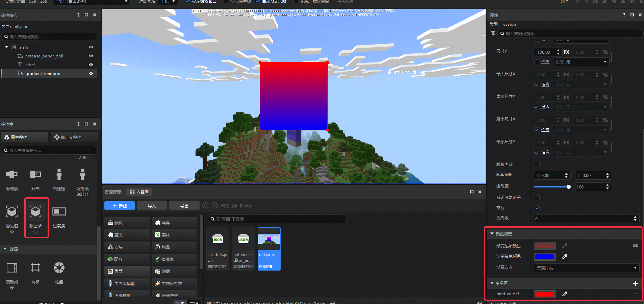The height and width of the screenshot is (304, 644).
Task: Adjust the 透明度 slider handle
Action: [569, 187]
